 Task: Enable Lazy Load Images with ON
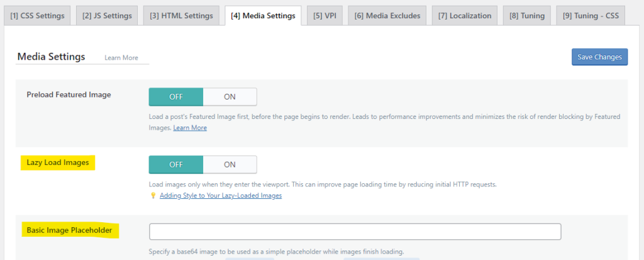click(x=230, y=164)
